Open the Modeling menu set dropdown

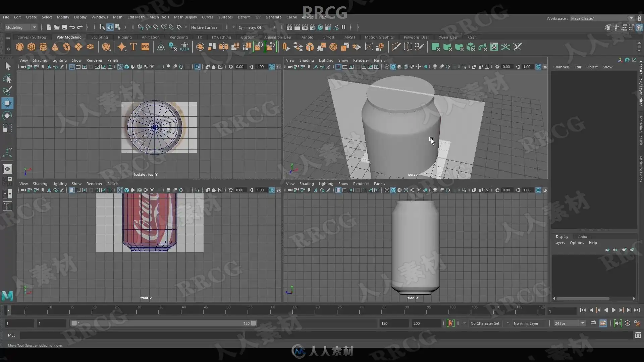tap(21, 27)
